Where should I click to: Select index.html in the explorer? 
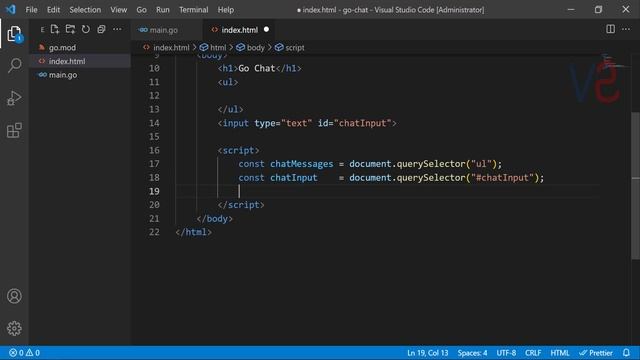(67, 61)
